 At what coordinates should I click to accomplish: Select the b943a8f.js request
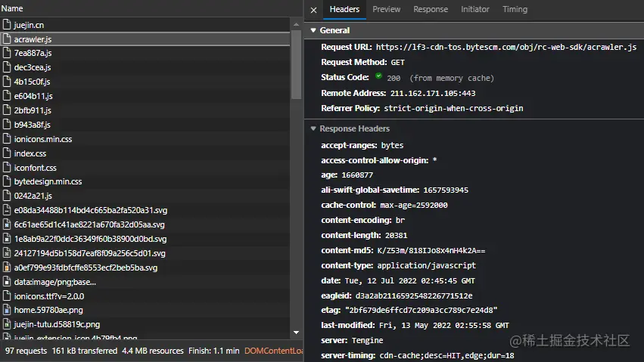pos(145,125)
